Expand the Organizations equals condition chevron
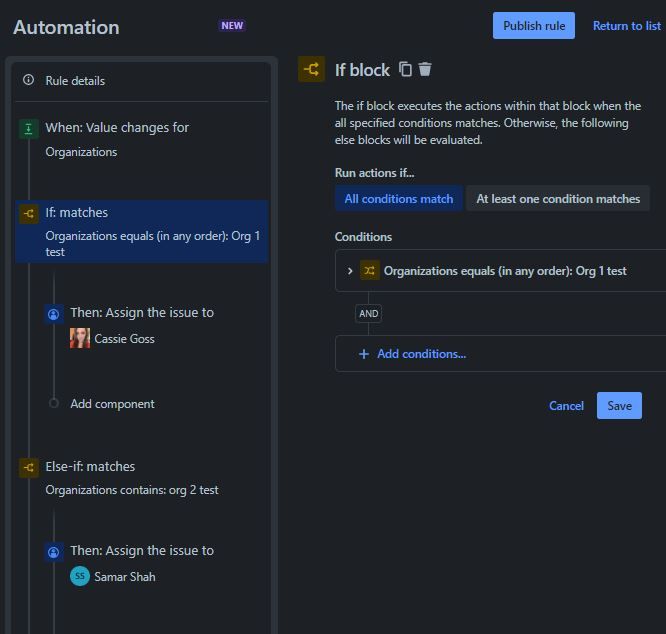This screenshot has width=666, height=634. tap(350, 271)
